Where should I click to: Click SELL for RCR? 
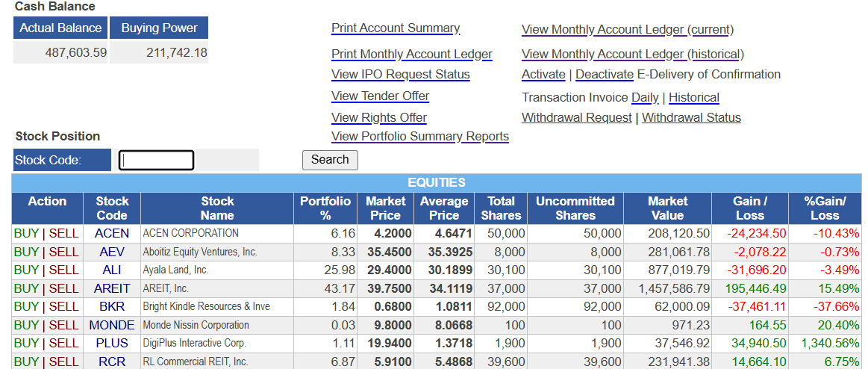(63, 362)
